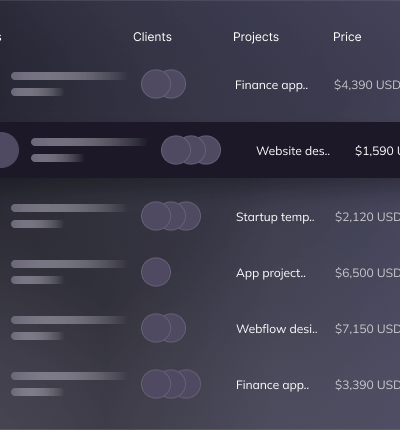Open the Finance app.. project priced $3,390
The width and height of the screenshot is (400, 430).
tap(272, 385)
